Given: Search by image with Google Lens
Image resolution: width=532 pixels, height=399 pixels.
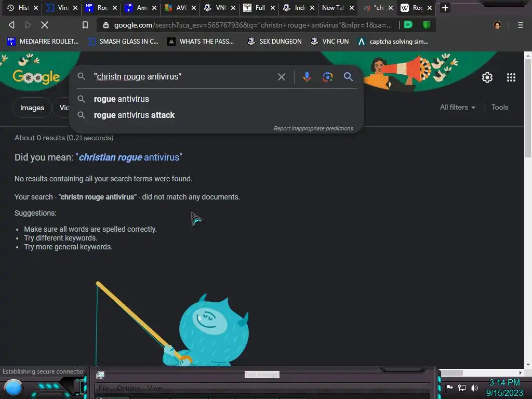Looking at the screenshot, I should click(327, 77).
